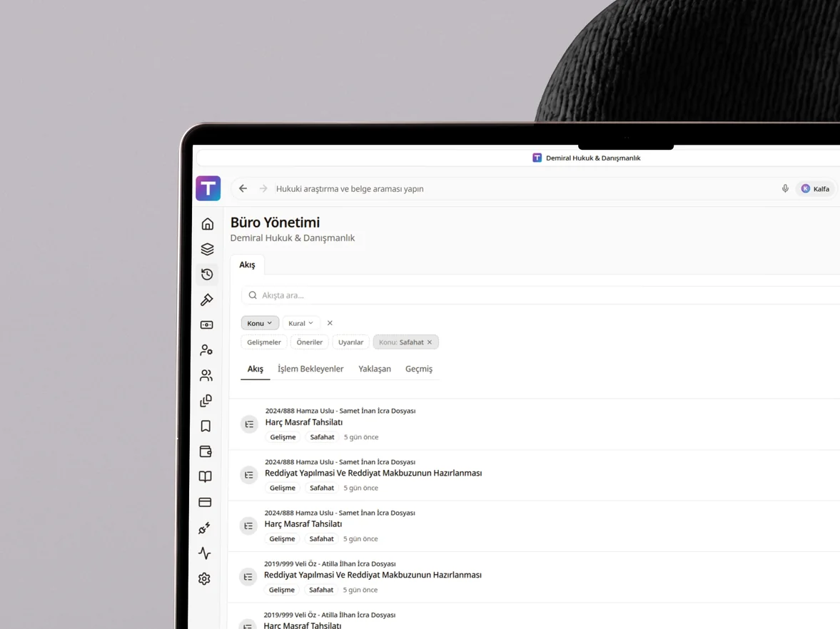This screenshot has height=629, width=840.
Task: Go back with the left arrow
Action: [243, 188]
